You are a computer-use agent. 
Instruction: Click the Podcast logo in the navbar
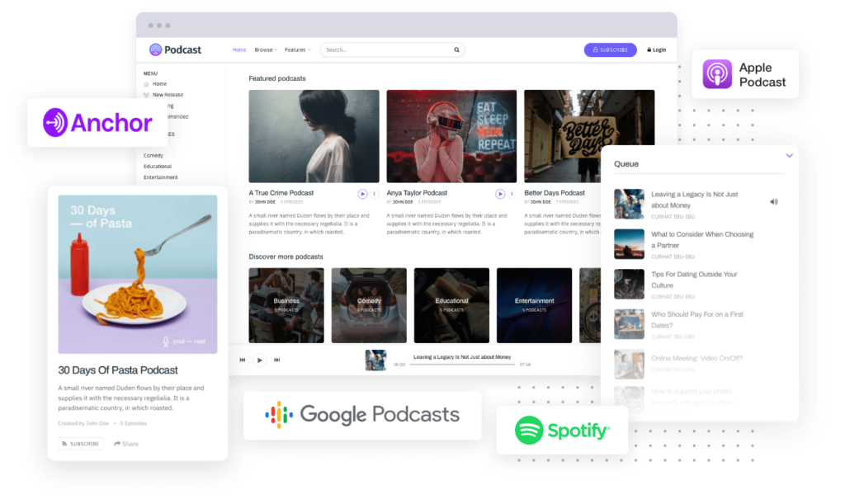coord(174,49)
